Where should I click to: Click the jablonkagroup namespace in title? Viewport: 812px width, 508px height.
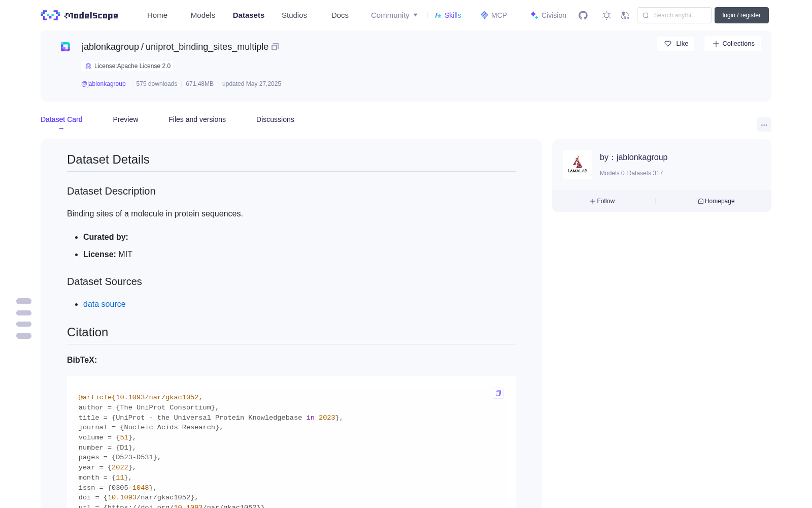[x=110, y=47]
